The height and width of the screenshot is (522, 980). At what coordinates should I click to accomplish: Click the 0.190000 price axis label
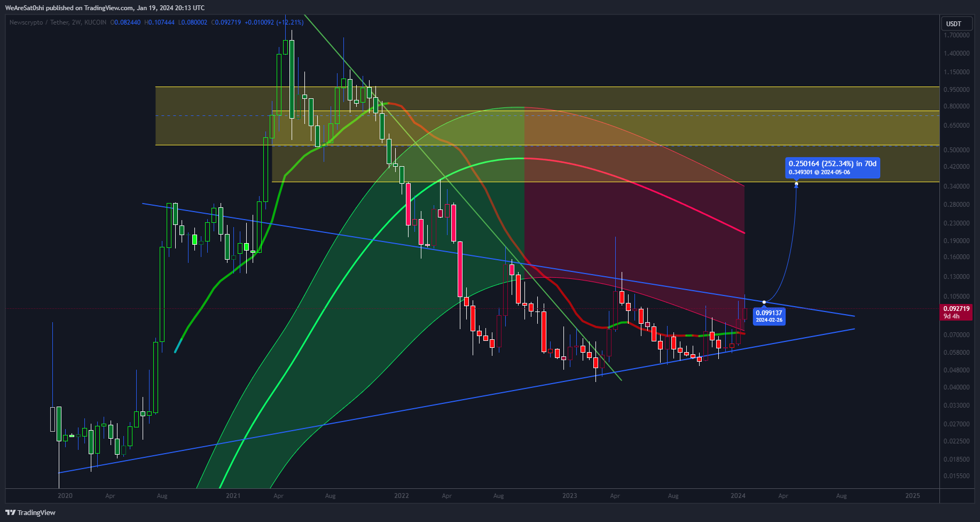point(957,241)
